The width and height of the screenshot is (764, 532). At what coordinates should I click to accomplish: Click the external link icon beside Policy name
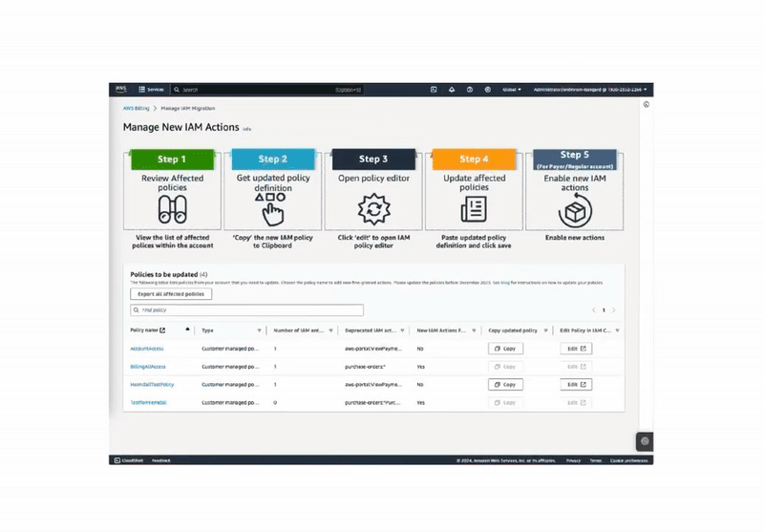tap(162, 330)
